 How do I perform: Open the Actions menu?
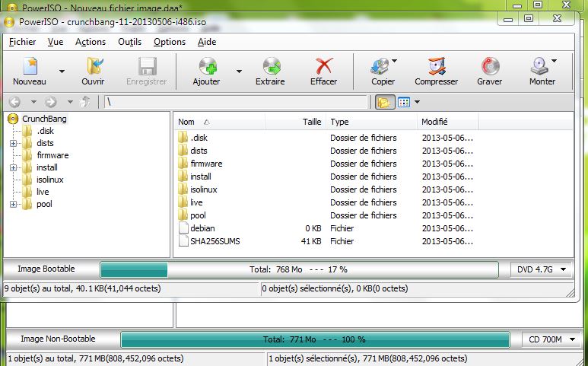(91, 42)
